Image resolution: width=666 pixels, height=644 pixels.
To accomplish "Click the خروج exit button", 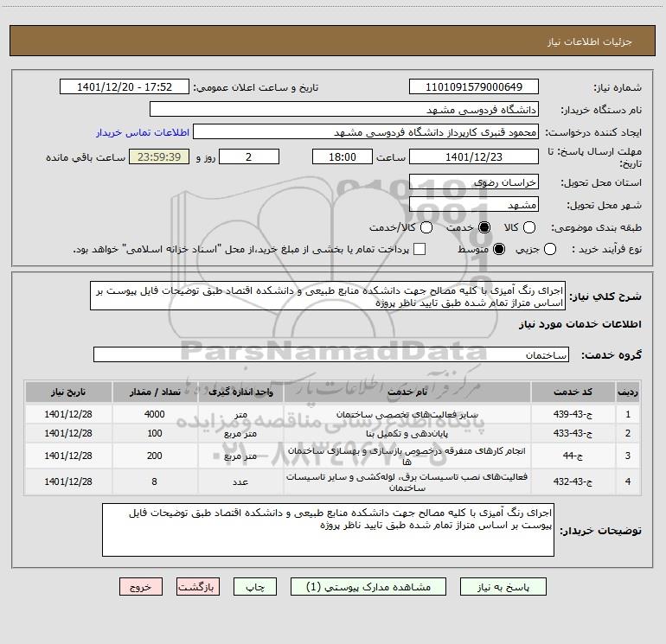I will pyautogui.click(x=141, y=587).
